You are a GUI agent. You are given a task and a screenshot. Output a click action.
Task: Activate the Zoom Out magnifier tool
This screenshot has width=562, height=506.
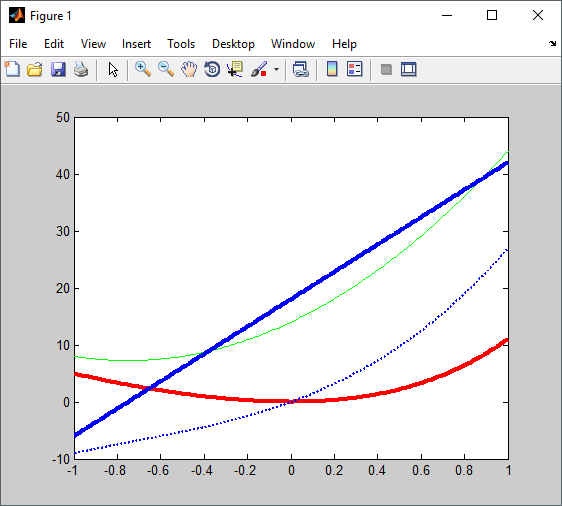[166, 69]
